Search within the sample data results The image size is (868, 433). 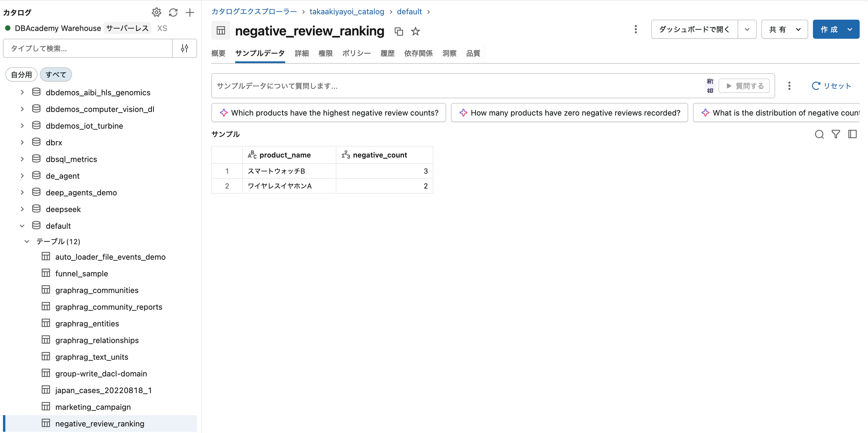[819, 134]
